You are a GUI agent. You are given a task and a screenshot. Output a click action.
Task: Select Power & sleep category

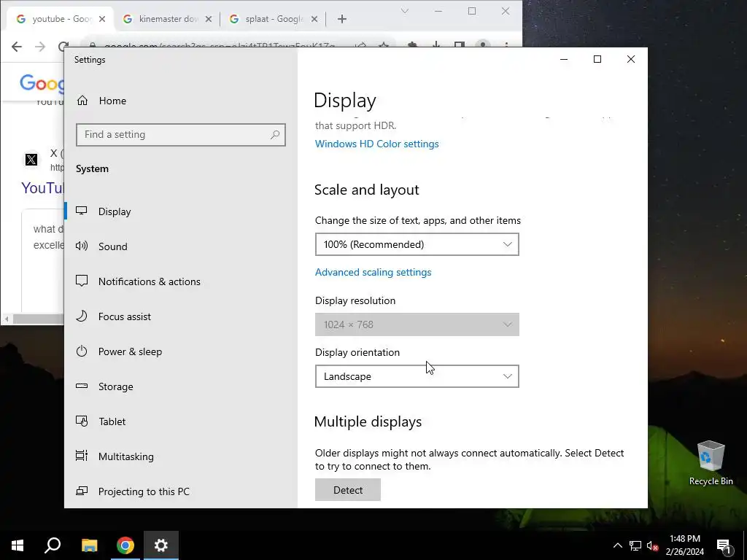coord(130,351)
